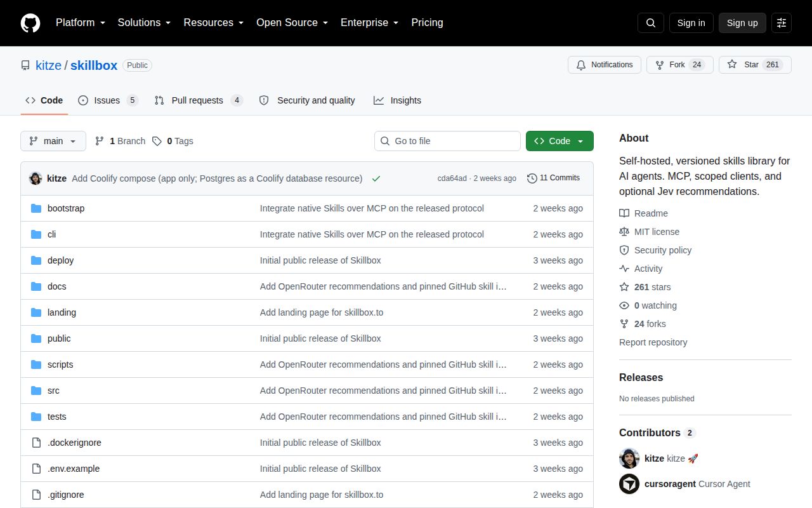Viewport: 812px width, 508px height.
Task: Open the Report repository link
Action: coord(653,342)
